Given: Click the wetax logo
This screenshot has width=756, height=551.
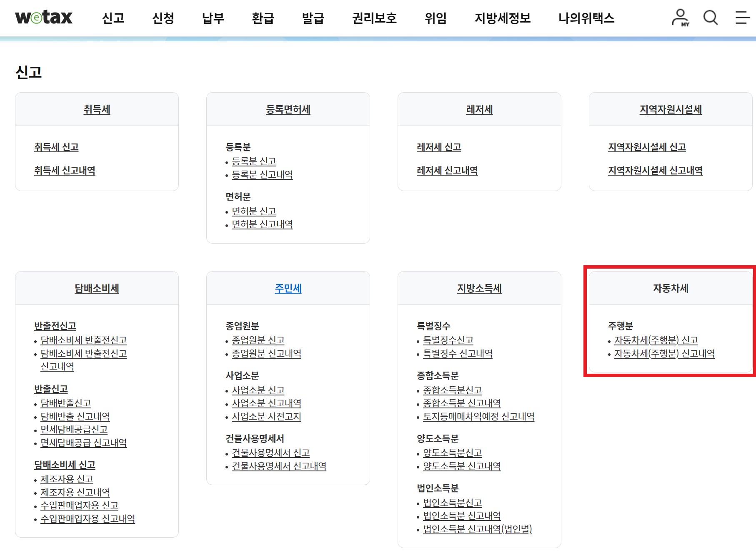Looking at the screenshot, I should [43, 18].
